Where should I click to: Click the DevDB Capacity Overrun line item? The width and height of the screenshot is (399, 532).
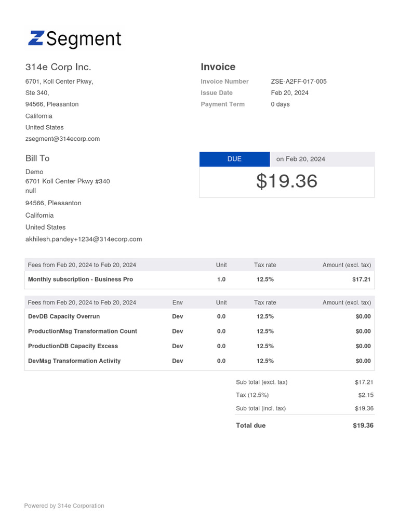click(64, 316)
